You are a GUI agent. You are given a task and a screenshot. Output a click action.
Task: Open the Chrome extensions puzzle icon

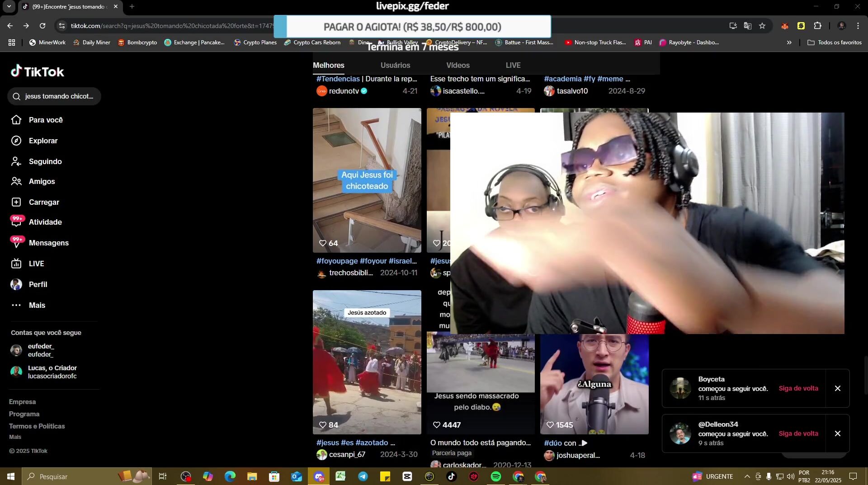[x=817, y=26]
